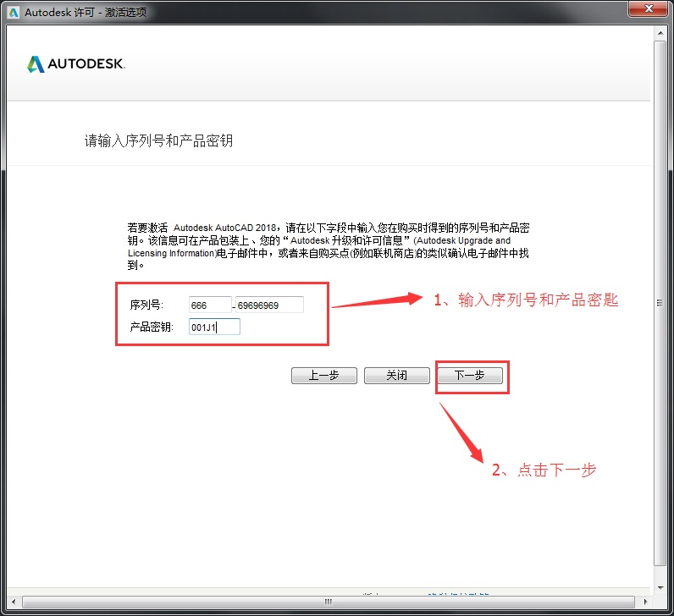
Task: Click the horizontal scrollbar left arrow
Action: click(x=12, y=602)
